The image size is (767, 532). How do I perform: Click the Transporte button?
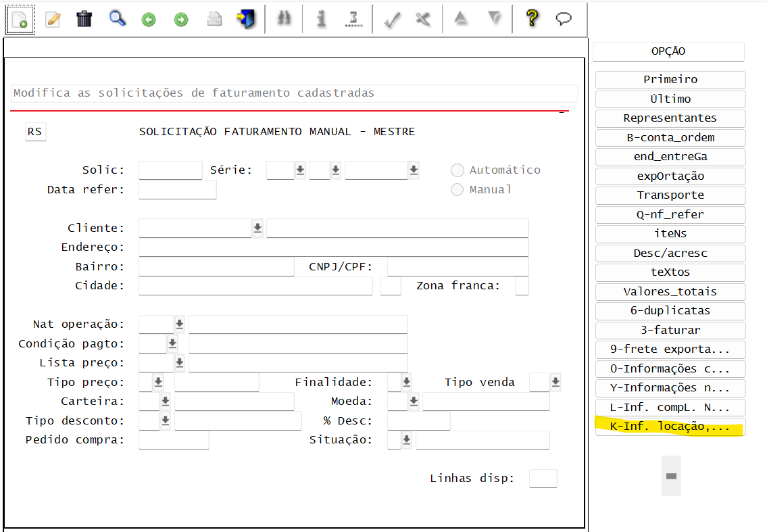[670, 195]
